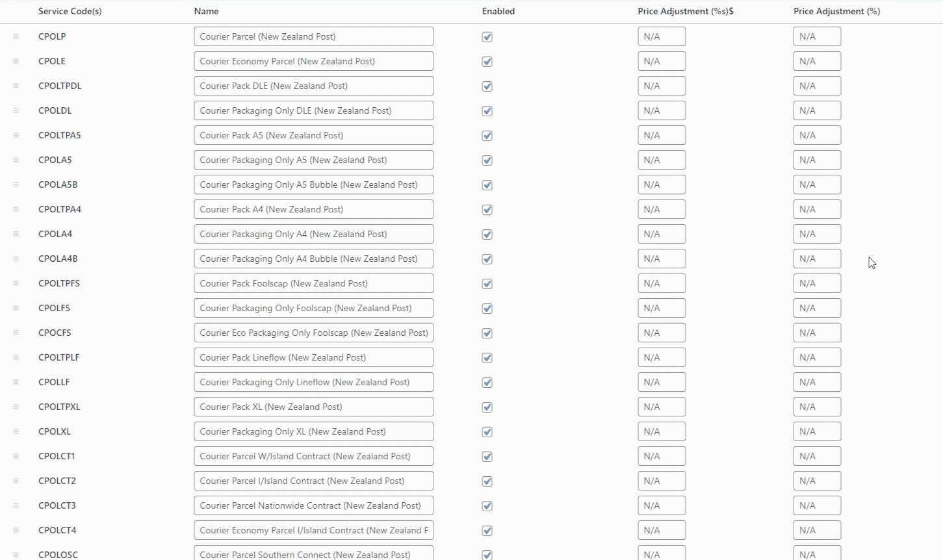Viewport: 943px width, 560px height.
Task: Edit the Courier Parcel (New Zealand Post) name field
Action: (314, 36)
